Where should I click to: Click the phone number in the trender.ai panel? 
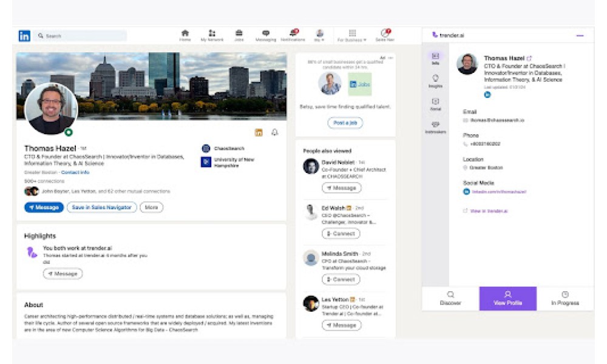tap(485, 144)
